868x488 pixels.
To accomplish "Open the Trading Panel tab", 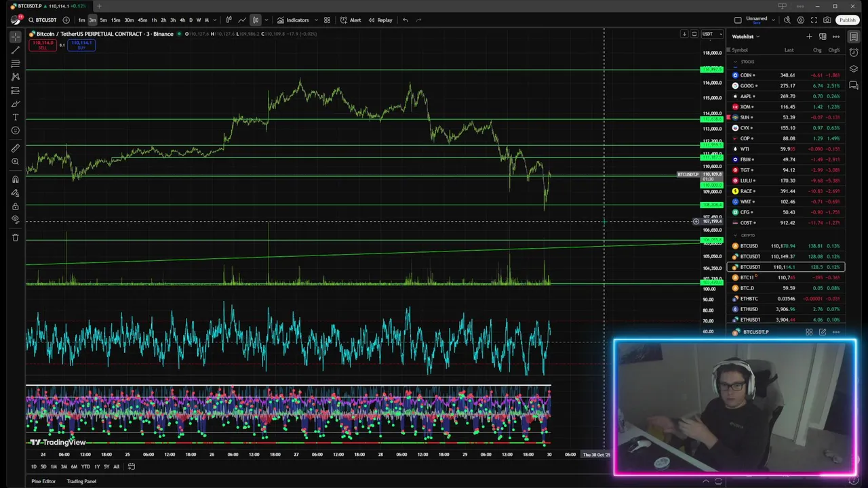I will pos(81,481).
